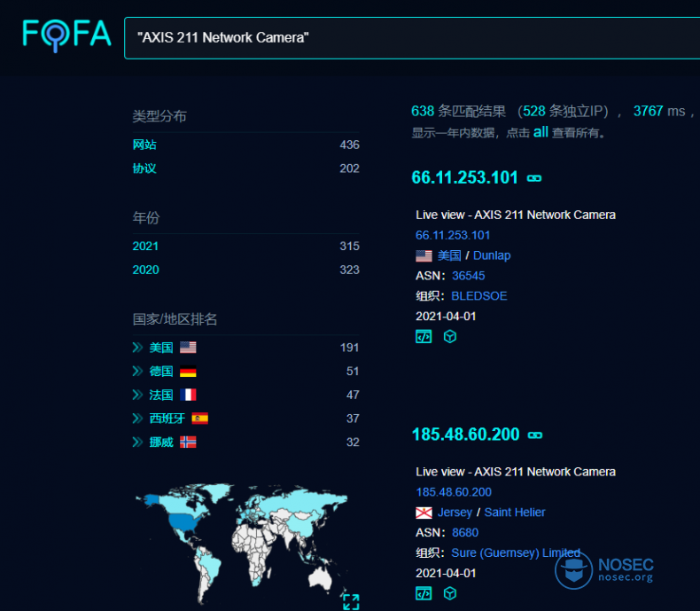This screenshot has height=611, width=700.
Task: Click the count 202 for 协议
Action: (x=349, y=168)
